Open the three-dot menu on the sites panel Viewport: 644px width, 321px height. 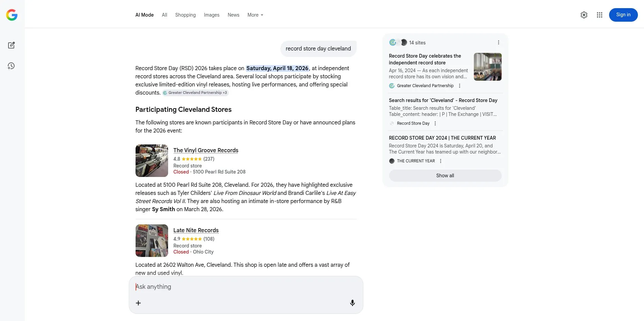(499, 42)
